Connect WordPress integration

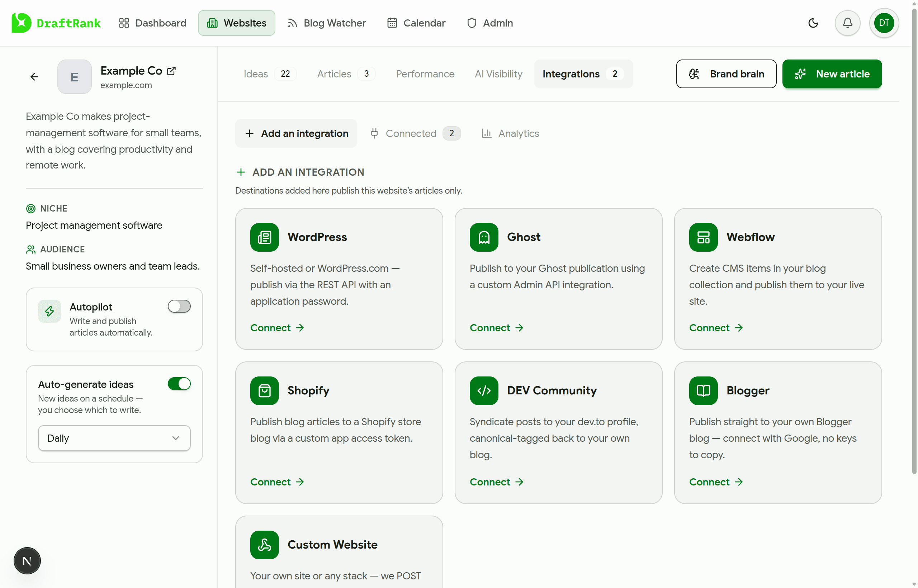pyautogui.click(x=277, y=328)
